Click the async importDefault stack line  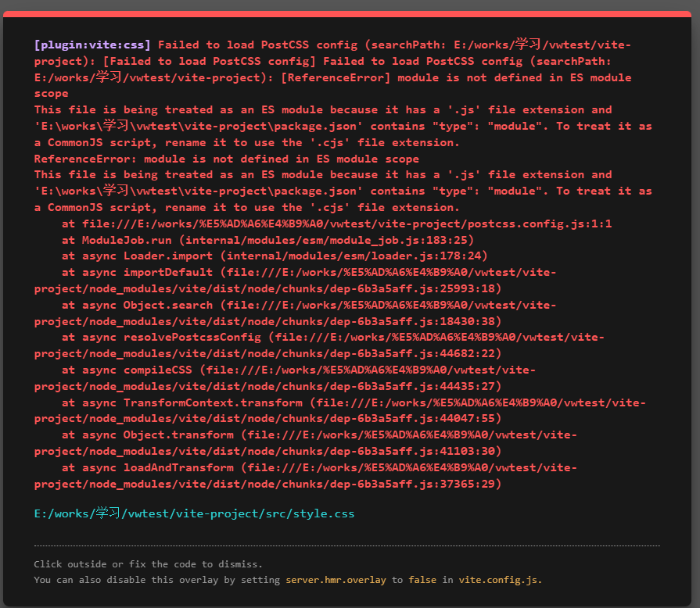295,281
